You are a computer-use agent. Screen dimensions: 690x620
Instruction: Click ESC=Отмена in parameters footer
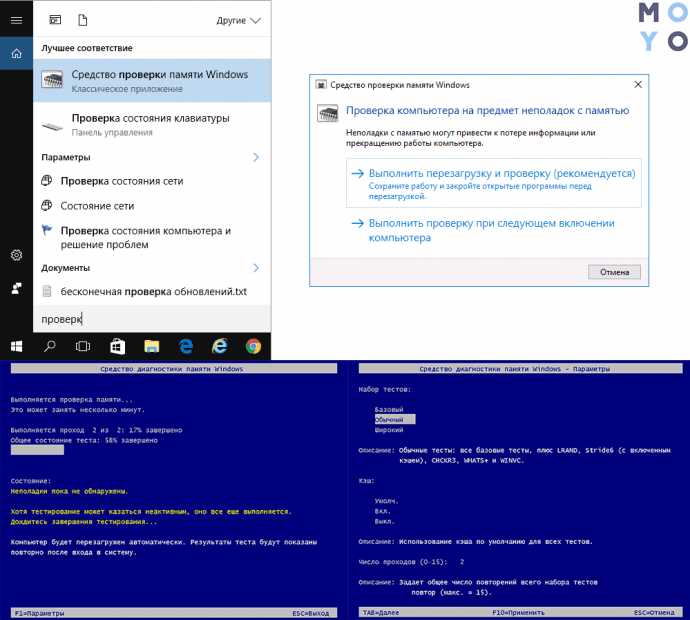click(x=654, y=613)
